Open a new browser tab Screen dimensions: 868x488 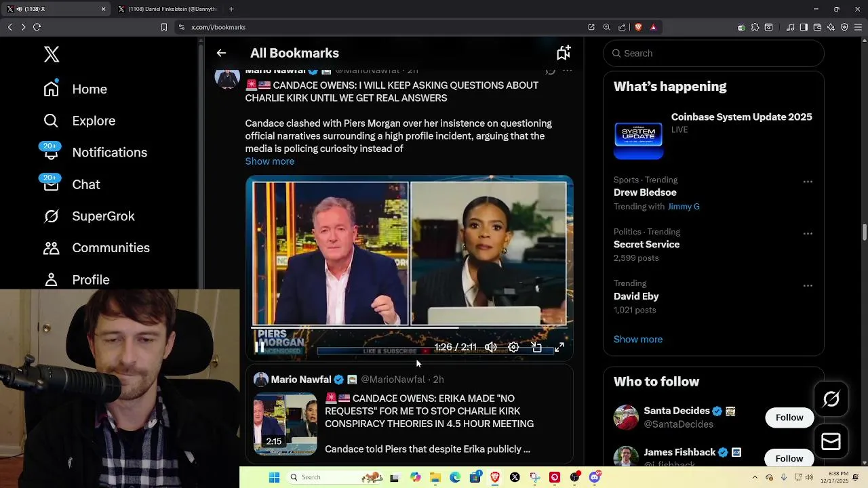[x=231, y=9]
